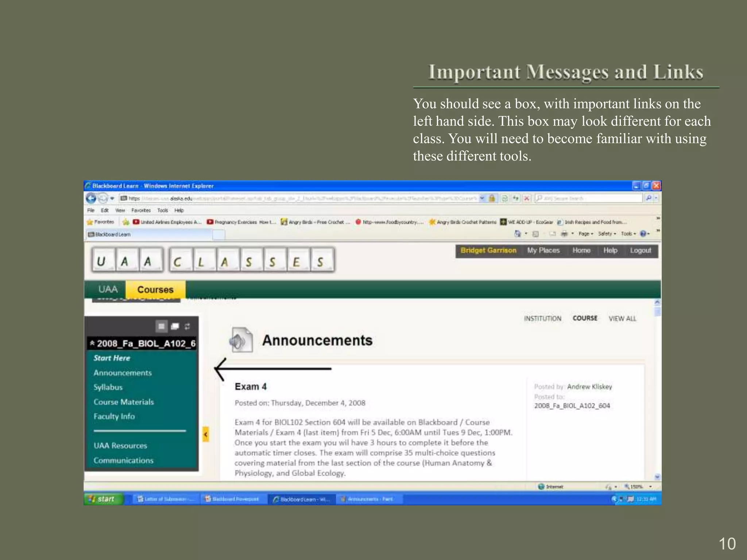Click the folder view icon in course menu
The height and width of the screenshot is (560, 747).
click(x=175, y=326)
